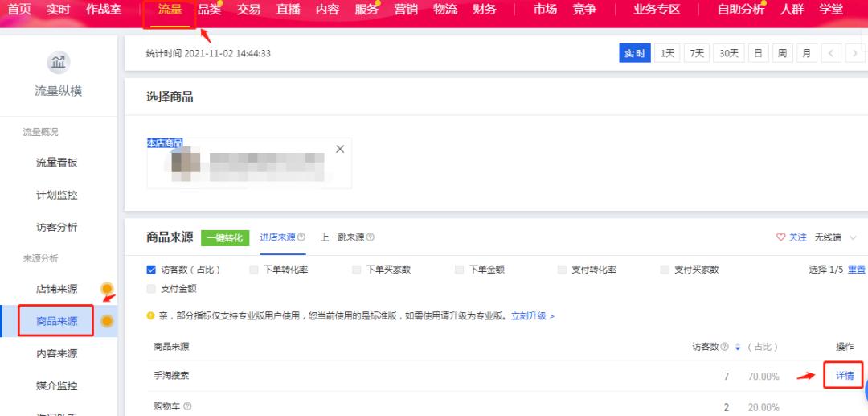Open the 人群 top menu

(x=792, y=10)
